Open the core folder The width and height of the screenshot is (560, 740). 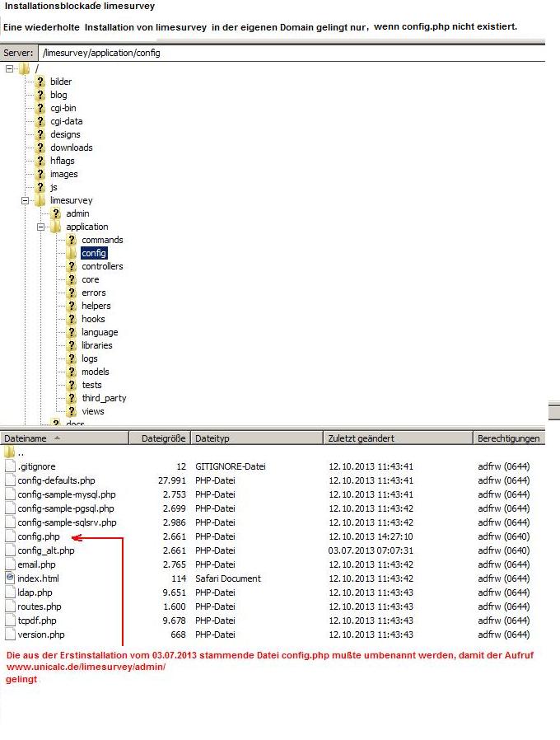click(90, 280)
